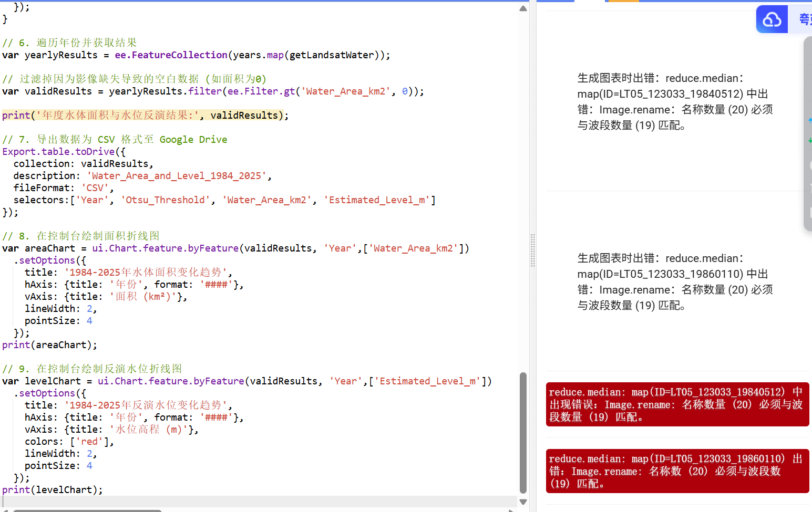Click the title '1984-2025年反演水位变化趋势' line

pos(128,405)
